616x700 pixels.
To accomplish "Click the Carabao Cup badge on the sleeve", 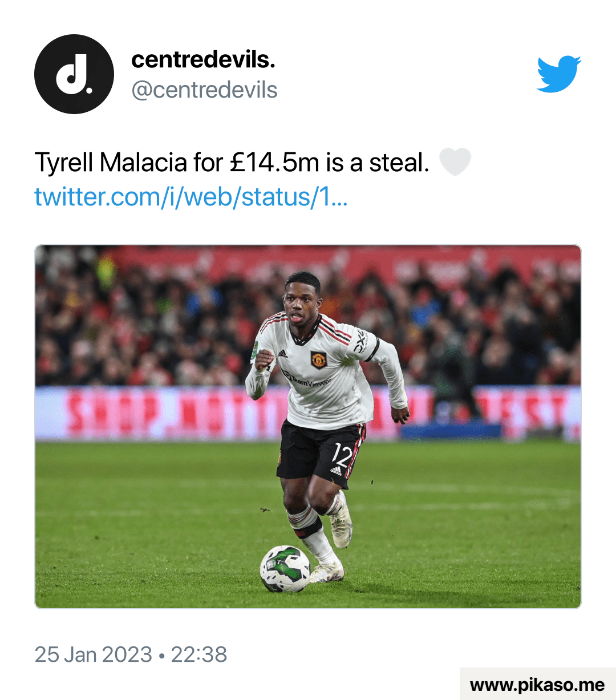I will click(256, 350).
